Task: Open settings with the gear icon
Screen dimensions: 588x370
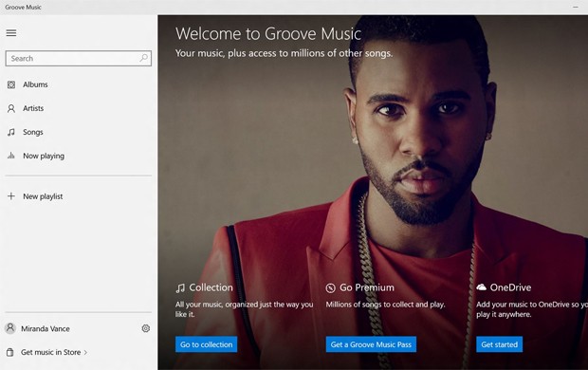Action: coord(145,328)
